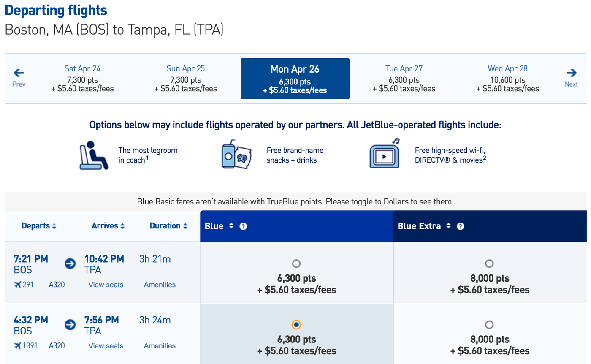The height and width of the screenshot is (364, 591).
Task: Open View seats for flight 1391
Action: 106,345
